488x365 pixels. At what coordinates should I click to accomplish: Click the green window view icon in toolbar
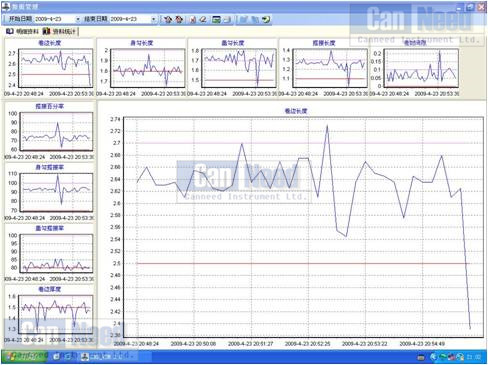216,19
